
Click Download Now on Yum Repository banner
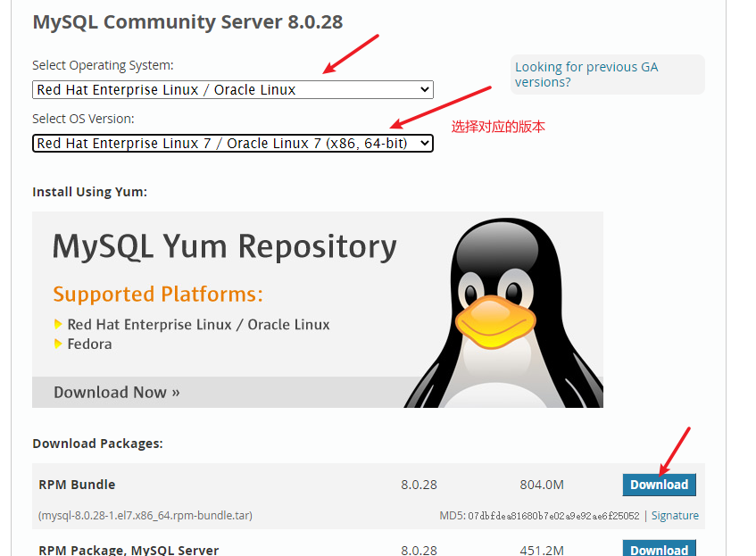[x=117, y=392]
